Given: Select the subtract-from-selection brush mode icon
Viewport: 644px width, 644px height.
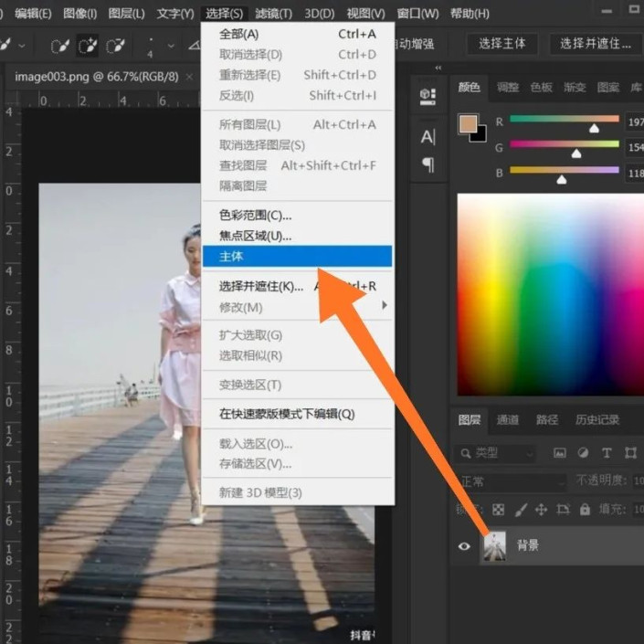Looking at the screenshot, I should click(115, 46).
